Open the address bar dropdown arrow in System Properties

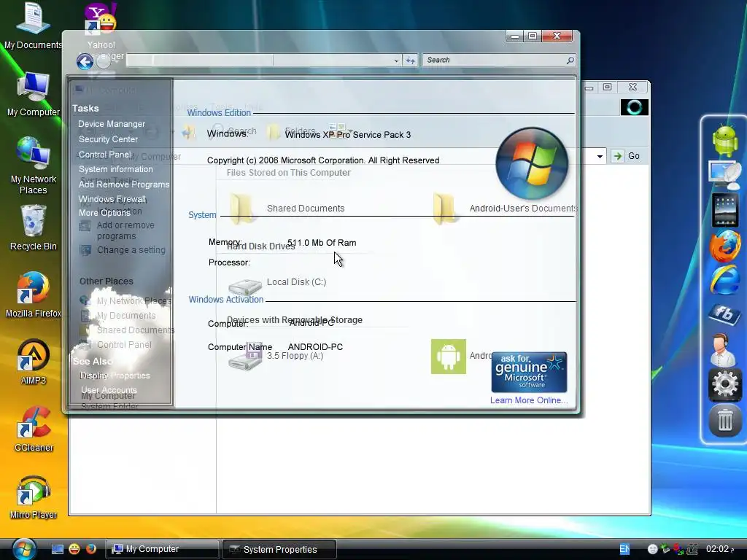(396, 61)
